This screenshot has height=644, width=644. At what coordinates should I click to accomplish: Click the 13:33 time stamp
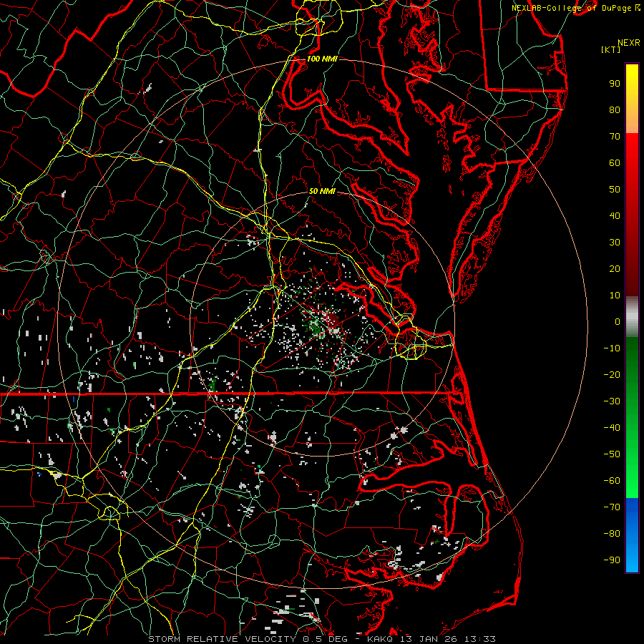click(479, 639)
